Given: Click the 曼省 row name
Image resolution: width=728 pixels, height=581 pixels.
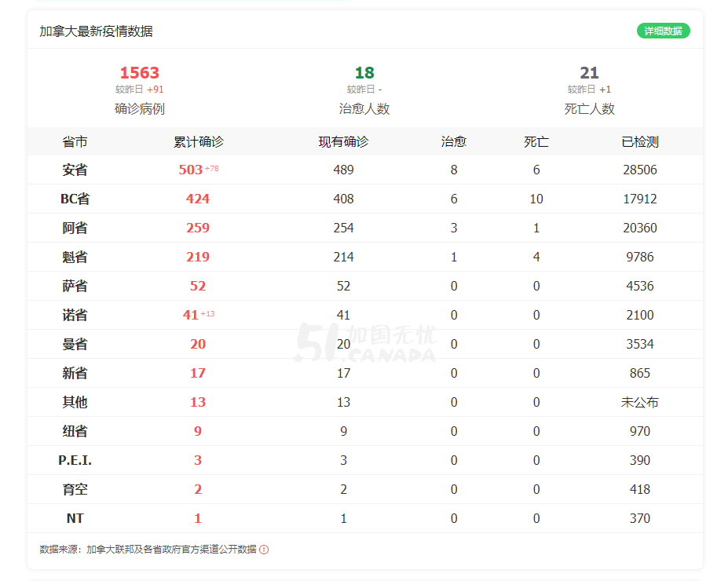Looking at the screenshot, I should 75,344.
